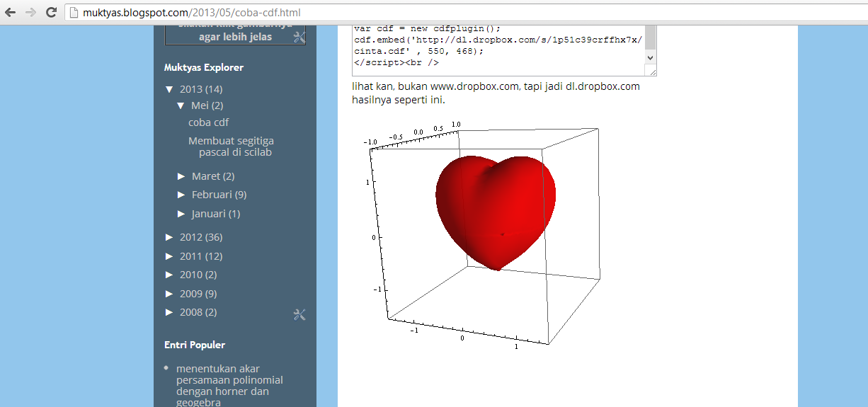This screenshot has height=407, width=868.
Task: Open the 2008 archive link
Action: click(x=191, y=312)
